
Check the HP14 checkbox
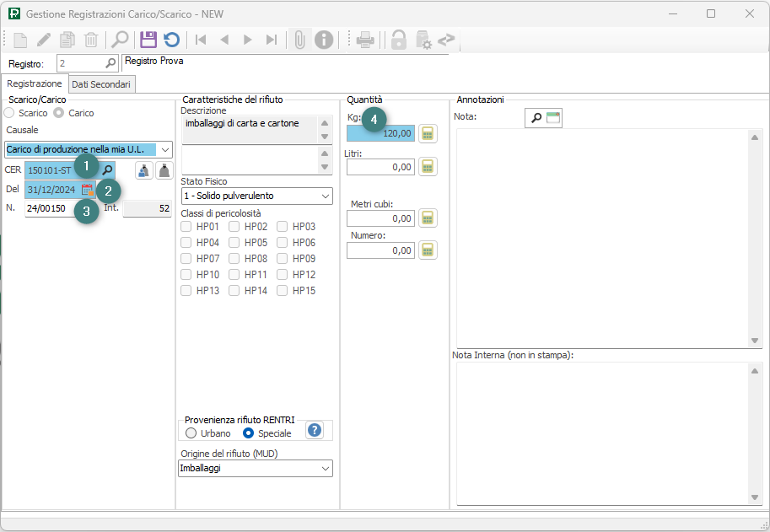coord(234,291)
